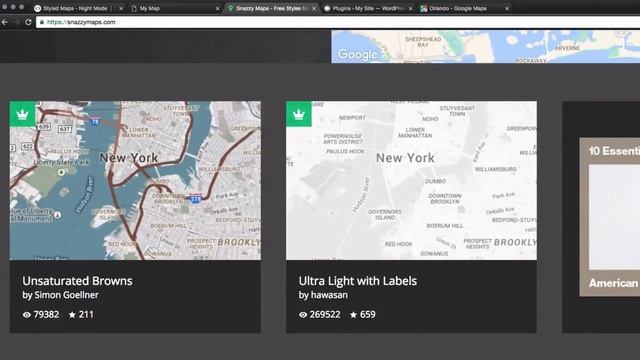640x360 pixels.
Task: Click the crown badge on Unsaturated Browns
Action: coord(22,114)
